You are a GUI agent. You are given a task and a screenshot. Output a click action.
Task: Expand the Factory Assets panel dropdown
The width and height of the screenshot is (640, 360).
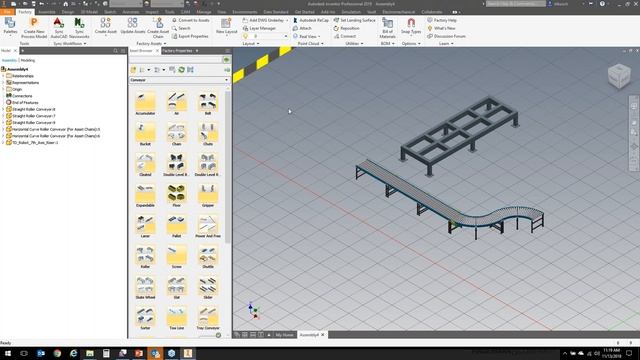[151, 43]
